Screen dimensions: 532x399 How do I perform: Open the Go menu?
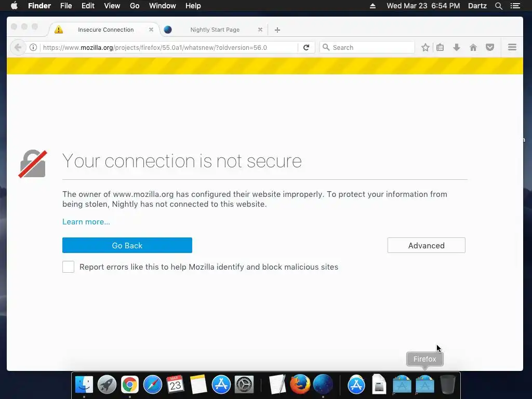pos(135,6)
